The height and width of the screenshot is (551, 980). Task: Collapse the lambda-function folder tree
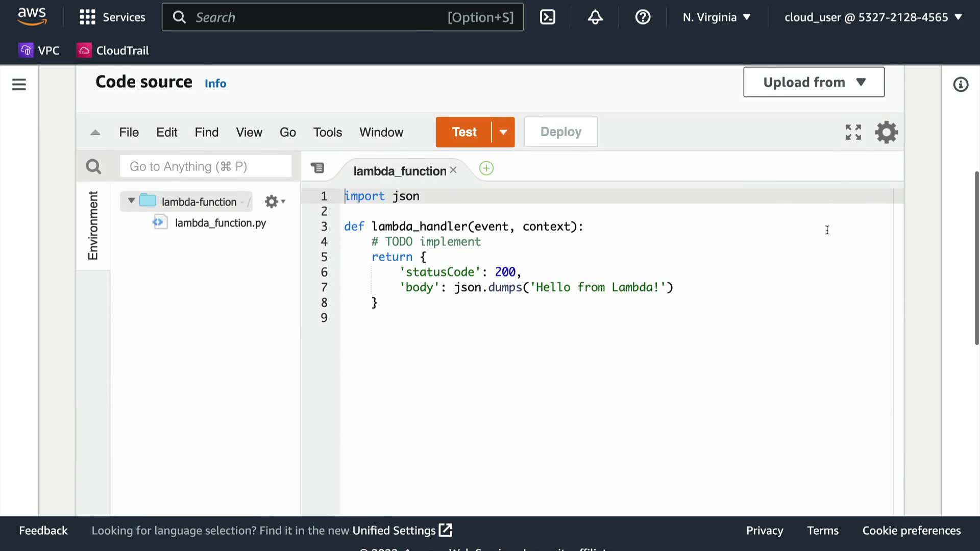click(131, 201)
